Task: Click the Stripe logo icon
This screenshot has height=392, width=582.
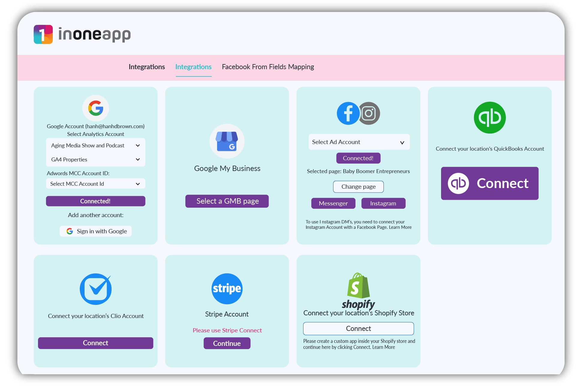Action: [x=227, y=289]
